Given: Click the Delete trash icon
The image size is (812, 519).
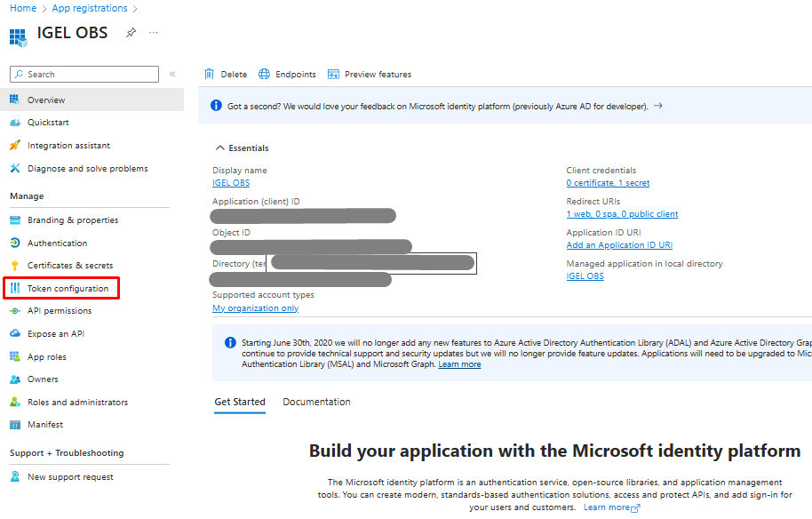Looking at the screenshot, I should point(210,75).
